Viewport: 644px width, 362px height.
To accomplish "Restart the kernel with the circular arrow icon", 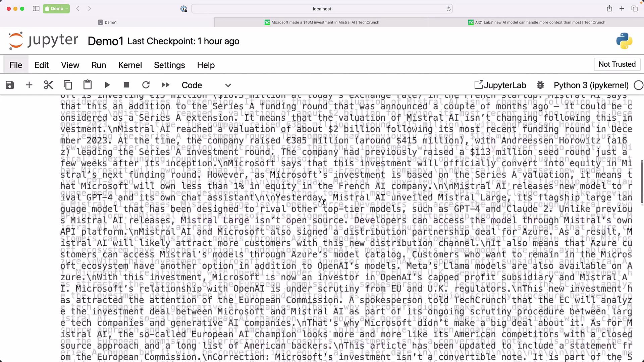I will [146, 85].
